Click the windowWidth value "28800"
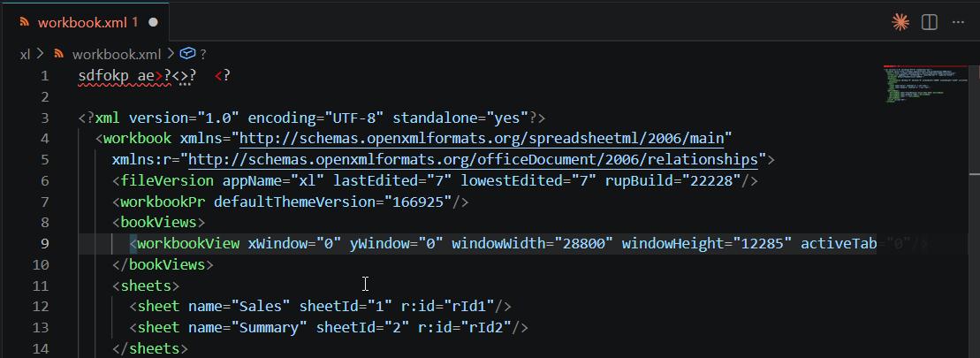 pyautogui.click(x=584, y=243)
